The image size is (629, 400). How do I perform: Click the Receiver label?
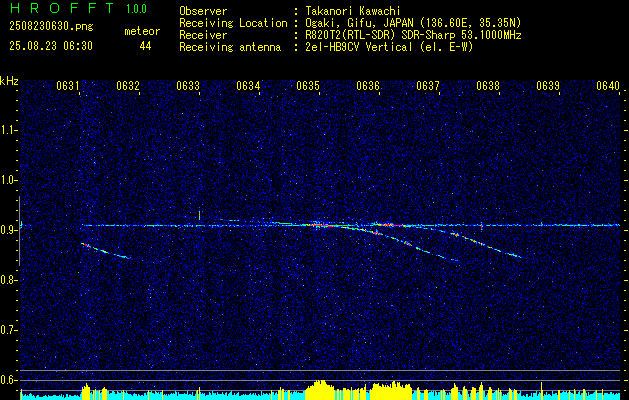pos(203,35)
